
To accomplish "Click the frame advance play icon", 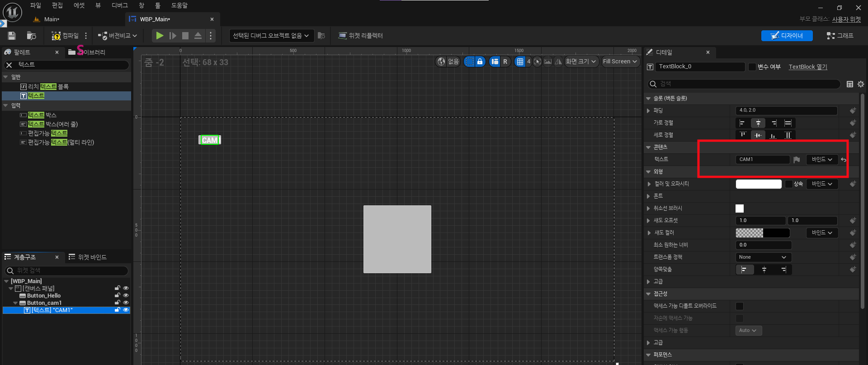I will click(x=173, y=36).
